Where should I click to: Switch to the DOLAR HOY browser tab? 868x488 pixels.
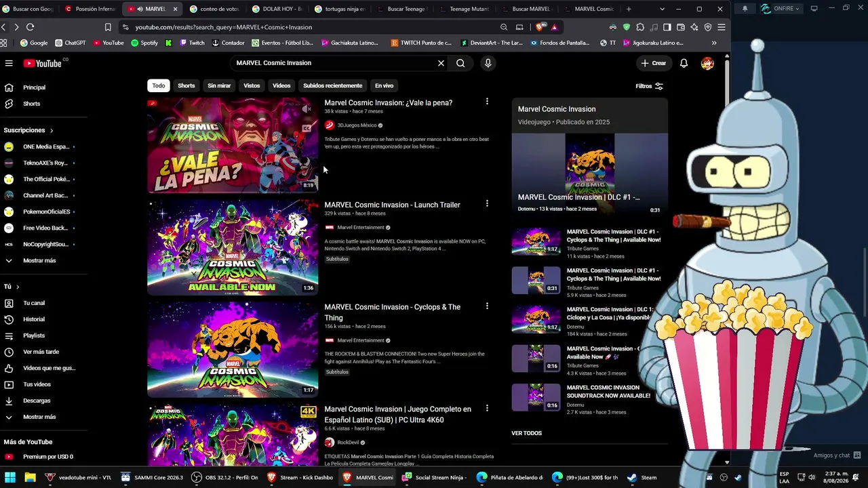click(277, 9)
